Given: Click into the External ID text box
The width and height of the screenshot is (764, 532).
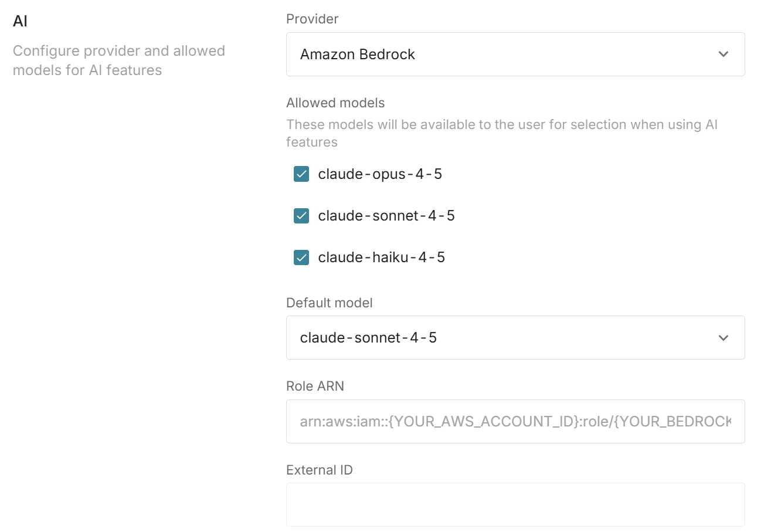Looking at the screenshot, I should tap(515, 504).
